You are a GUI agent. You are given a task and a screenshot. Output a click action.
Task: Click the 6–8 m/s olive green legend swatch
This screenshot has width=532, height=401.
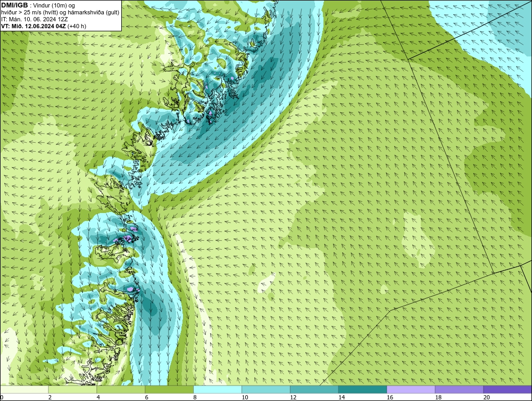click(169, 389)
